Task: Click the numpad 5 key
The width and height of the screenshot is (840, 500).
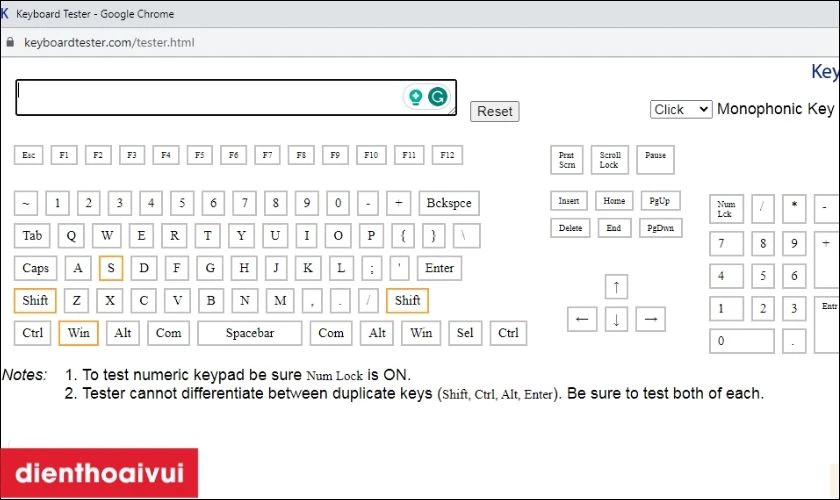Action: click(763, 277)
